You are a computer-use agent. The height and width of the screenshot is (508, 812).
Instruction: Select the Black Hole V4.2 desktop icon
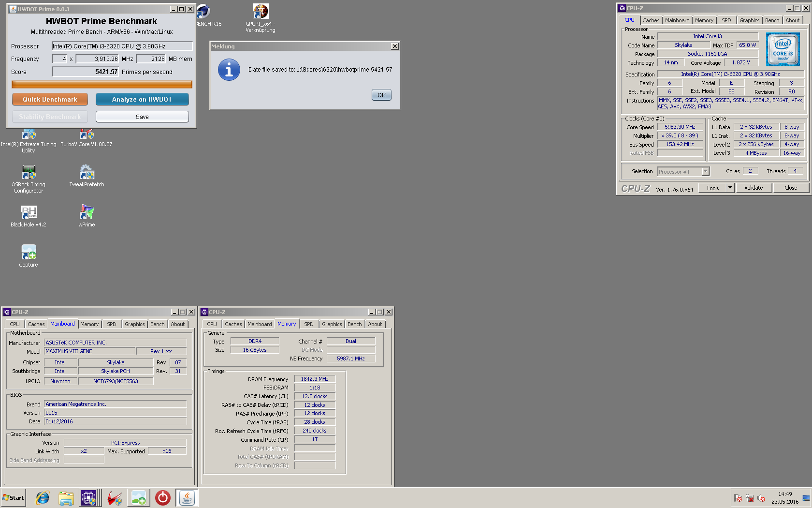pos(29,216)
